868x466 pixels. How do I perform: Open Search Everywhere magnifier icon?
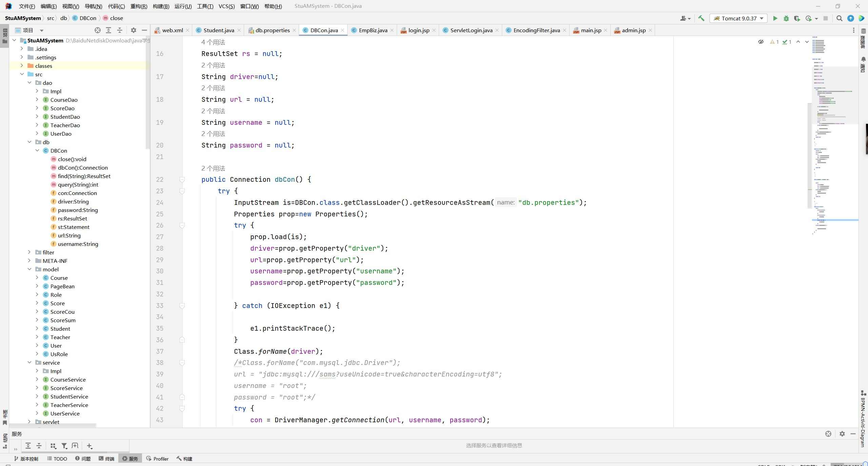[840, 18]
